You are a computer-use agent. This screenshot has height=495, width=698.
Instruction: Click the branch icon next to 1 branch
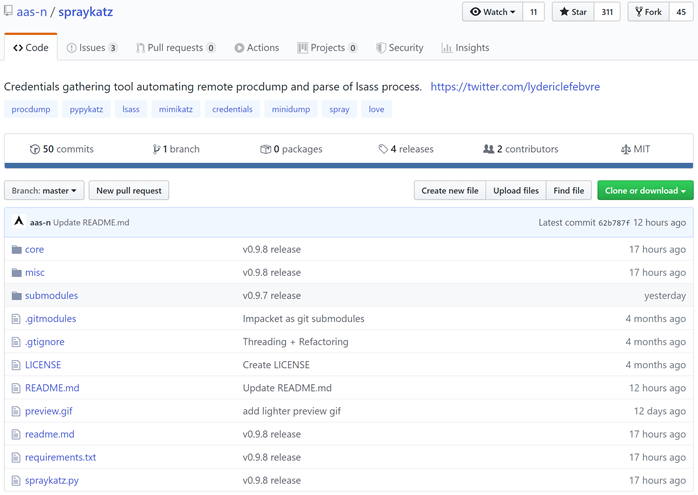pyautogui.click(x=156, y=149)
